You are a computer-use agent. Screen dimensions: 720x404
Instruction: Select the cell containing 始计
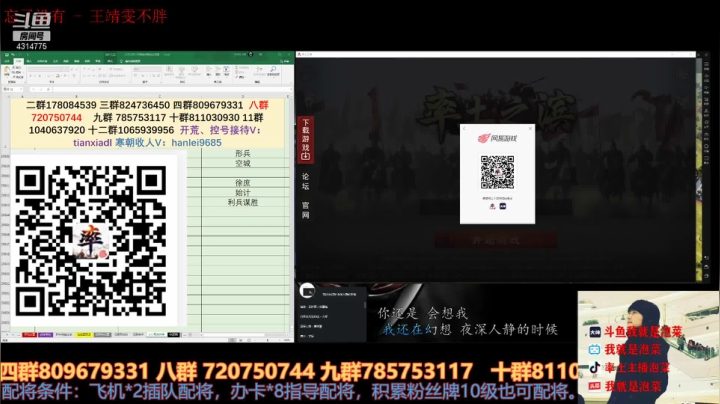[x=242, y=192]
